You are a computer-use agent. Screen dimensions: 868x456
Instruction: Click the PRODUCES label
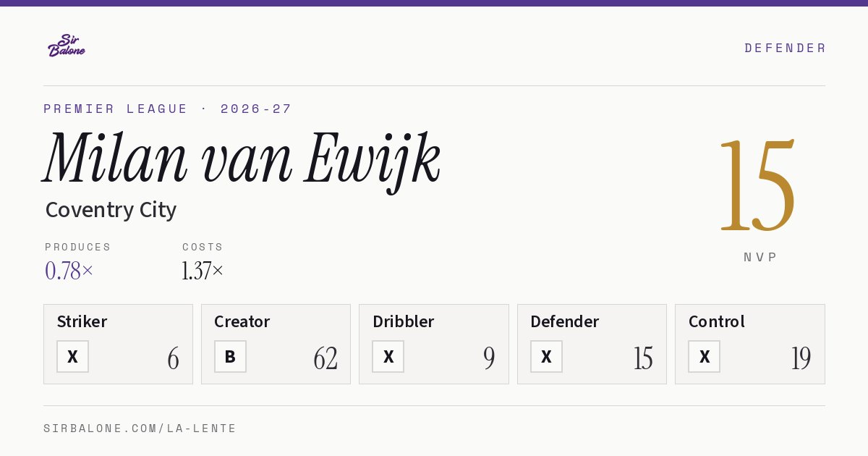coord(78,247)
